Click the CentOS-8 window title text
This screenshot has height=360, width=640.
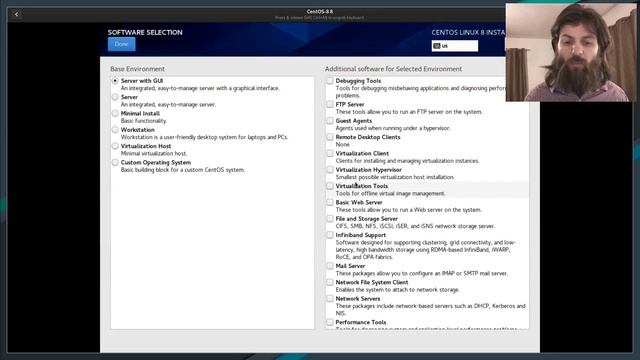pos(320,11)
